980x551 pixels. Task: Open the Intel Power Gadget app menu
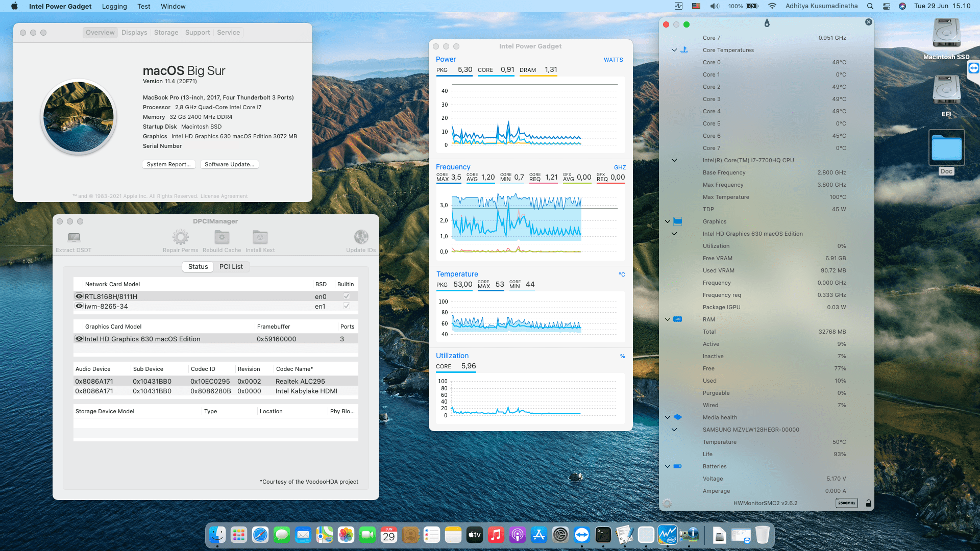[x=60, y=6]
